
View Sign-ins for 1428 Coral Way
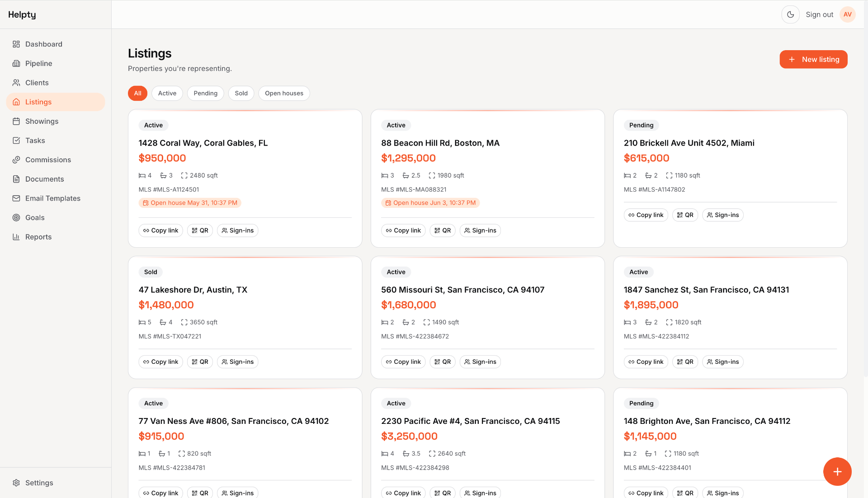coord(237,230)
